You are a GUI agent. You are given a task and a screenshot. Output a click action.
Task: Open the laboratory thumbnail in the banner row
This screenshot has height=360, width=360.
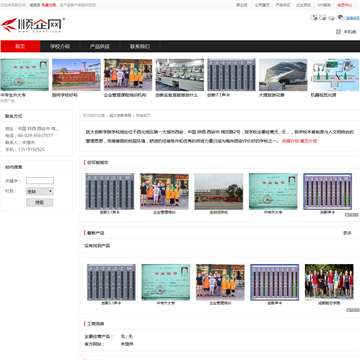(180, 75)
